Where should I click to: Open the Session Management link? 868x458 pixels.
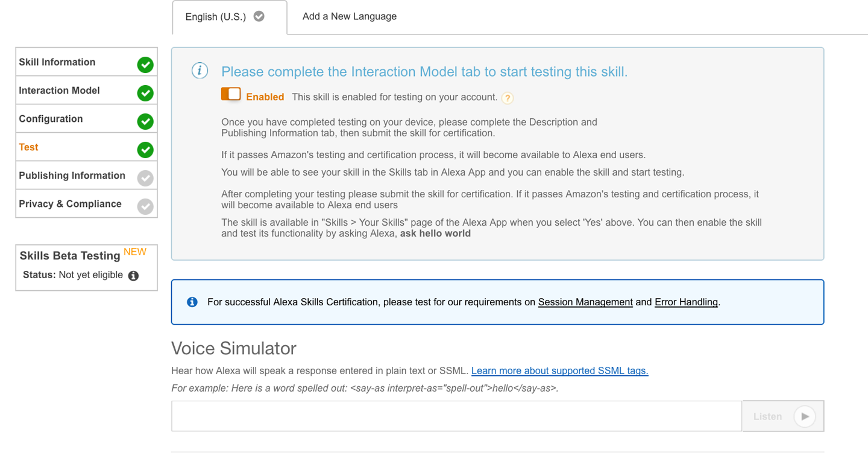pyautogui.click(x=585, y=302)
